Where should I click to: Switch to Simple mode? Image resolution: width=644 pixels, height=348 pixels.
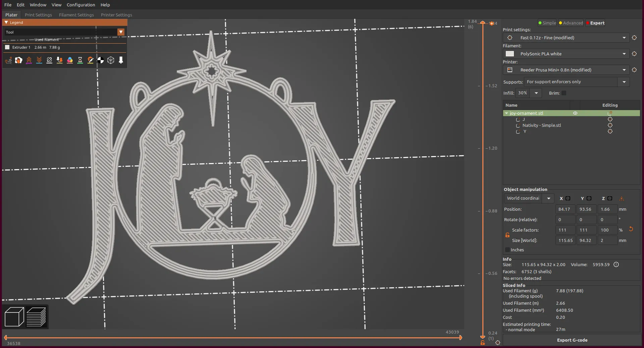(547, 23)
